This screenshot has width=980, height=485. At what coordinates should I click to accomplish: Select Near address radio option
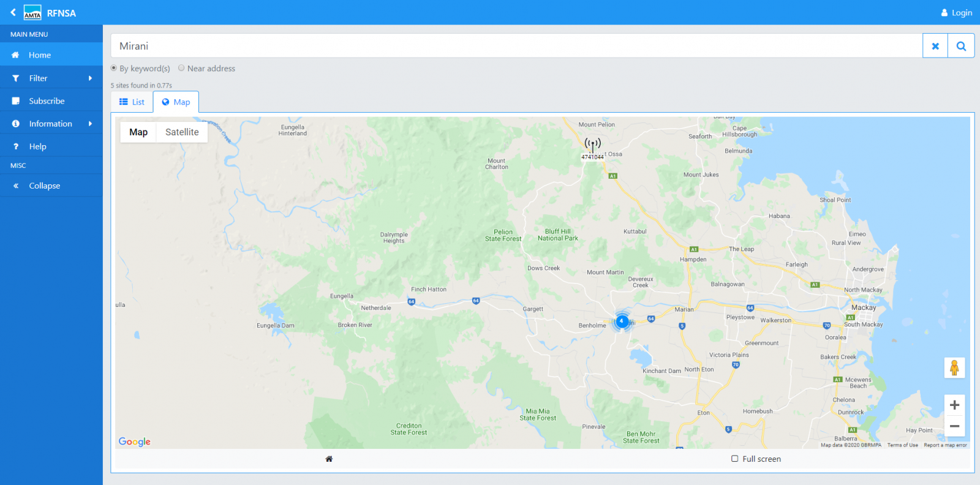pos(181,68)
